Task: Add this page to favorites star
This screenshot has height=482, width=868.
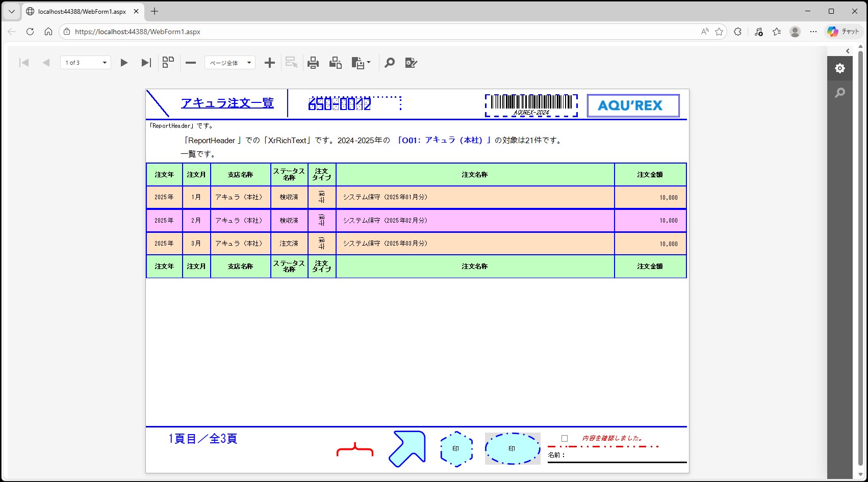Action: pyautogui.click(x=719, y=32)
